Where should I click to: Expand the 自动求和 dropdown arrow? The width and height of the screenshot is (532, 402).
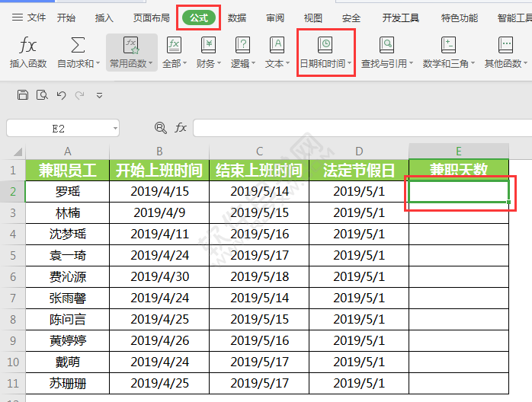coord(98,63)
